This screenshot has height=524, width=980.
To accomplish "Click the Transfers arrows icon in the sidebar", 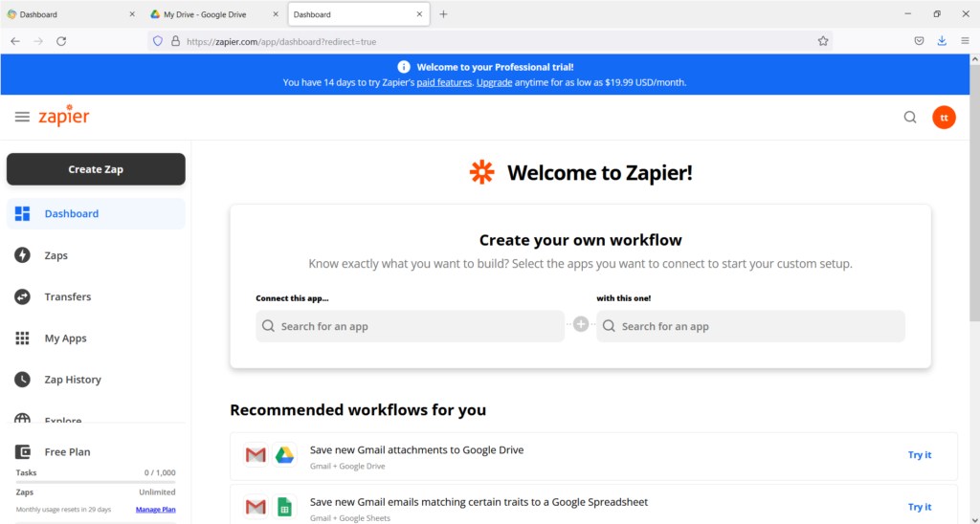I will coord(23,296).
